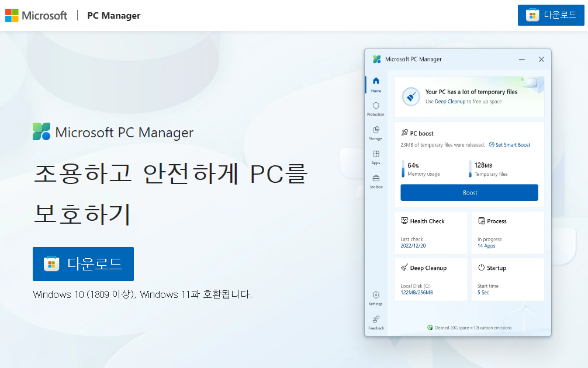Open the Startup card
The width and height of the screenshot is (588, 368).
point(508,279)
